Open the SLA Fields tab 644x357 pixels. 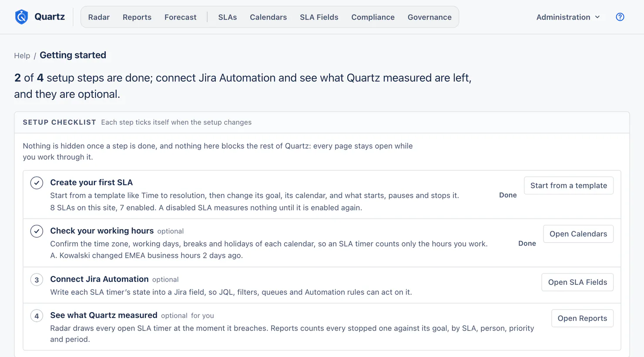coord(319,17)
